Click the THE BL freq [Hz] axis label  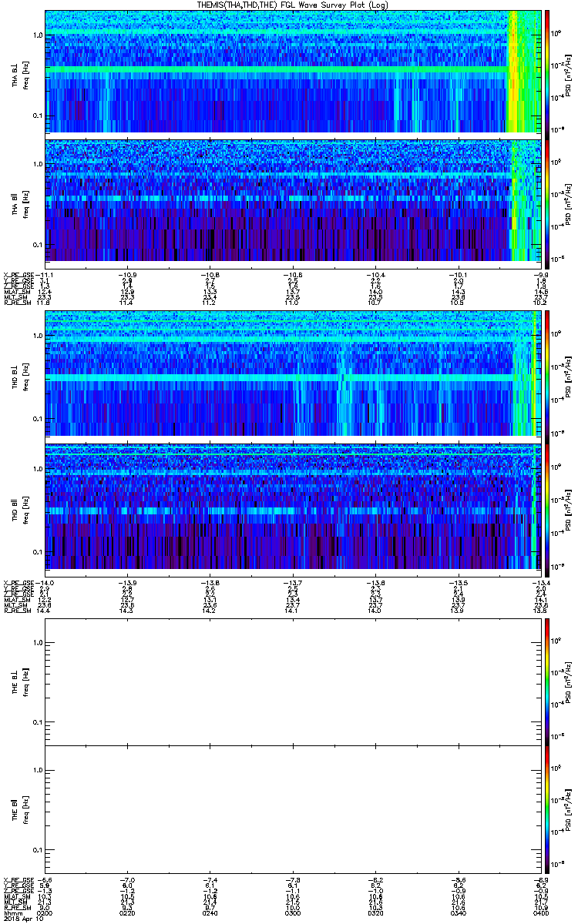point(25,681)
